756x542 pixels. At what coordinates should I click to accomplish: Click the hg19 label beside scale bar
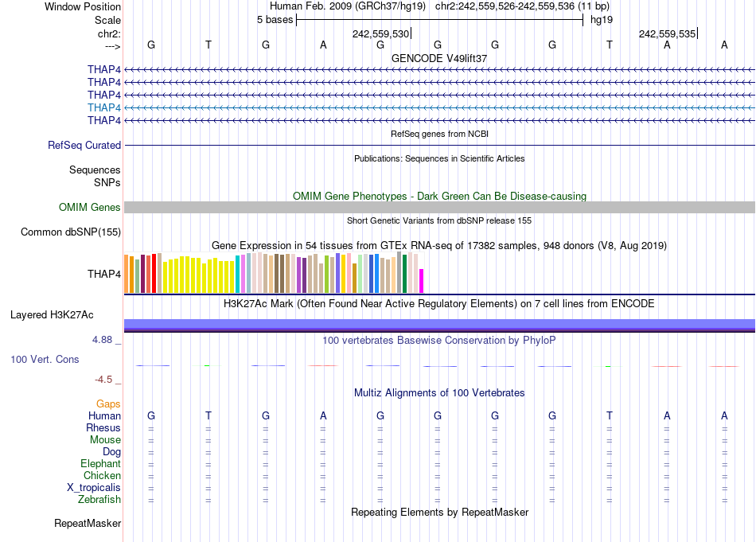coord(602,20)
